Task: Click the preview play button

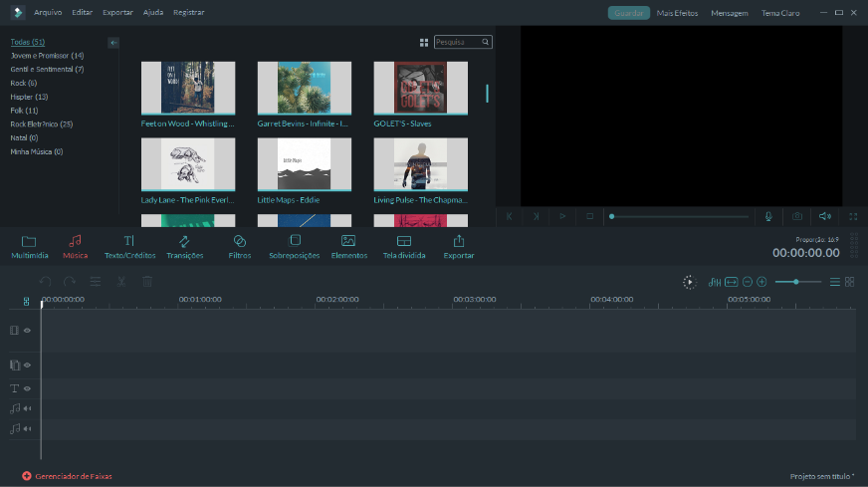Action: click(562, 217)
